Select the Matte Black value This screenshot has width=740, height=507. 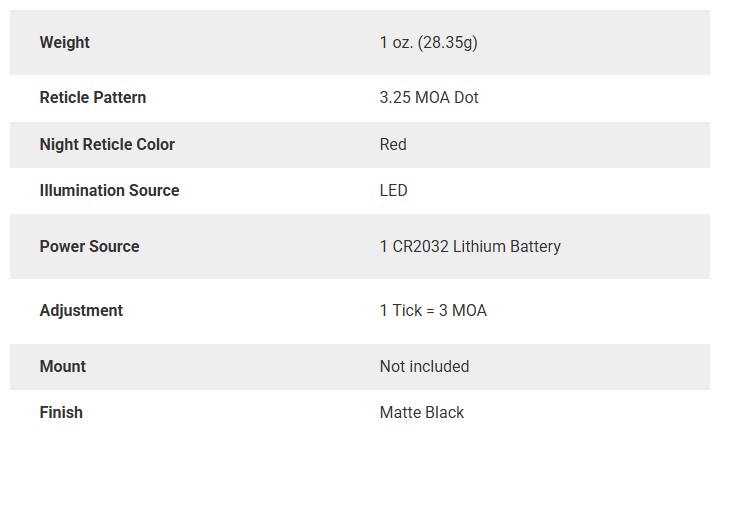coord(422,413)
